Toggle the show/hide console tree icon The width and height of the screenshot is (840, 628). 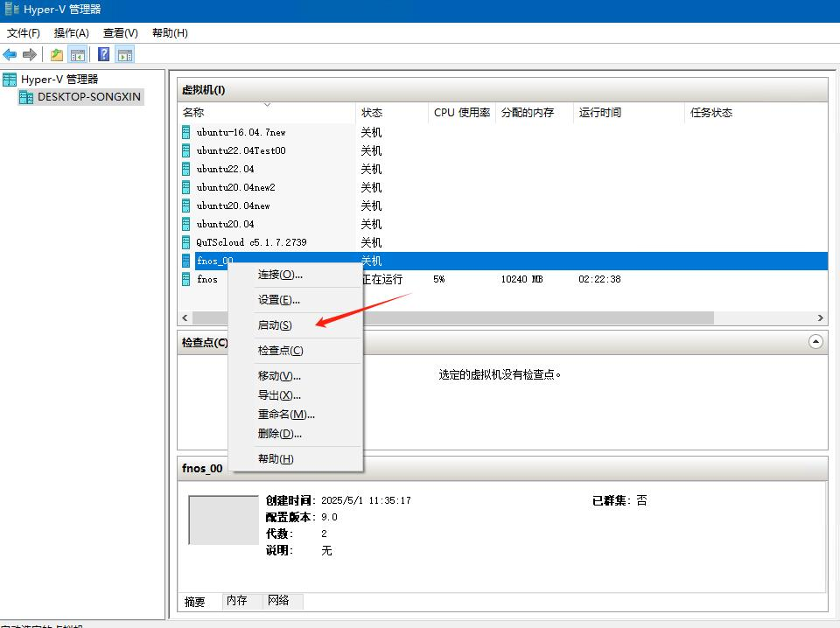[x=78, y=54]
